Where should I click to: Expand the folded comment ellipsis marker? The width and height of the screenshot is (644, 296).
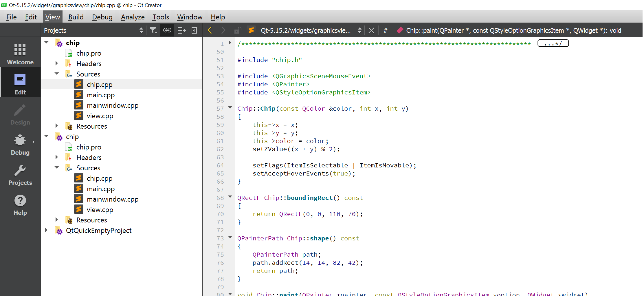coord(553,43)
